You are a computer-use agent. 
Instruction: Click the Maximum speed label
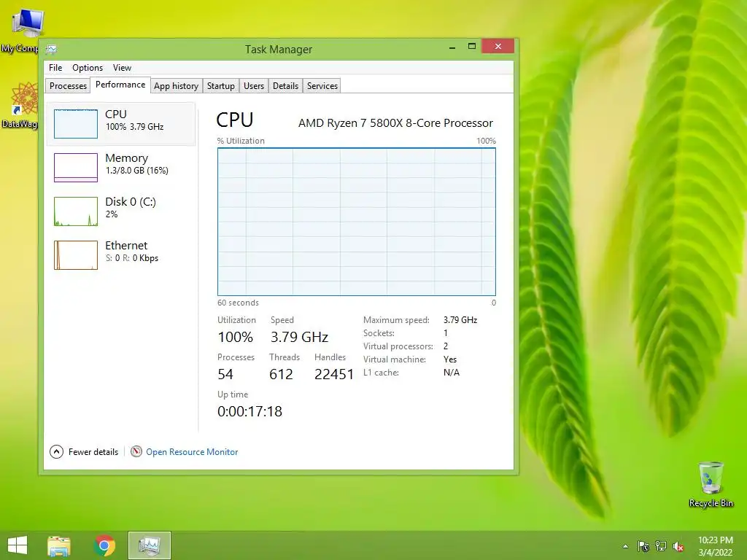pos(396,320)
